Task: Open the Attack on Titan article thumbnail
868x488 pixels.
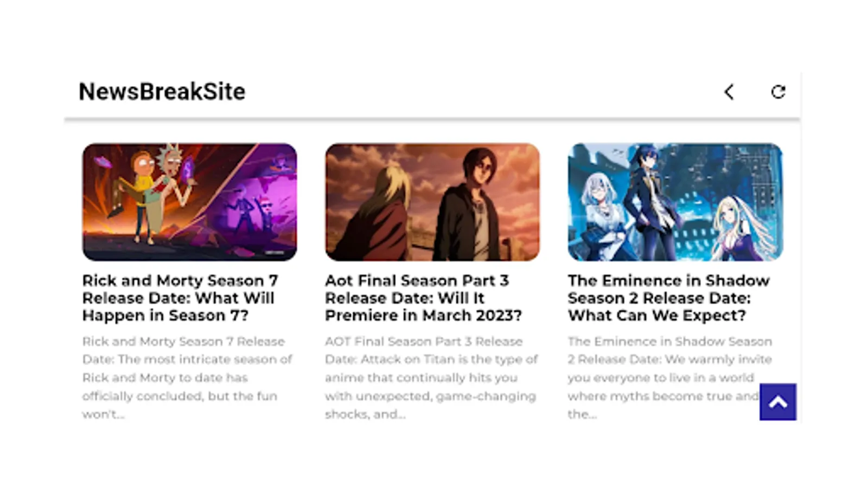Action: click(x=432, y=202)
